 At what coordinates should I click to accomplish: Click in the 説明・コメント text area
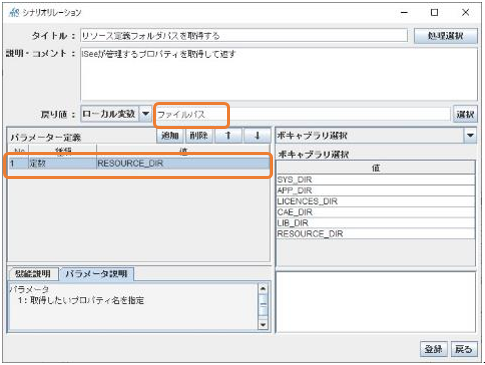click(279, 74)
